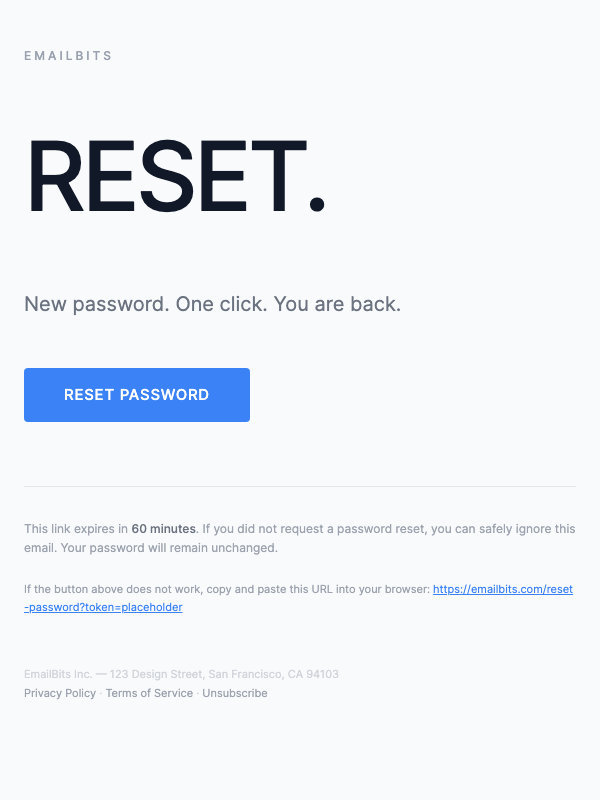600x800 pixels.
Task: Open the Terms of Service page
Action: [x=148, y=693]
